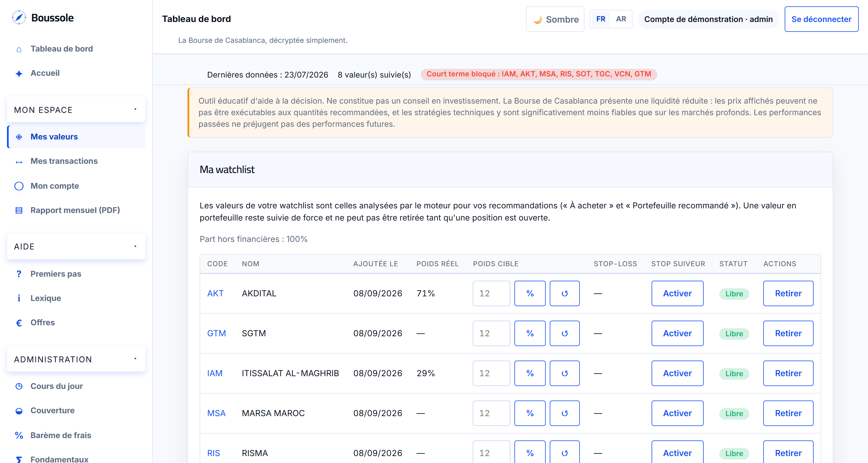Click the euro icon beside Offres
The height and width of the screenshot is (463, 868).
[19, 323]
